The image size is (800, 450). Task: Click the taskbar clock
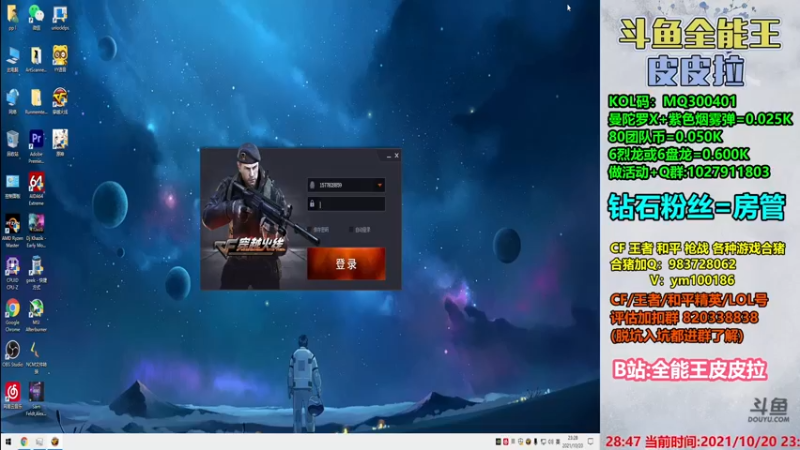pos(572,442)
